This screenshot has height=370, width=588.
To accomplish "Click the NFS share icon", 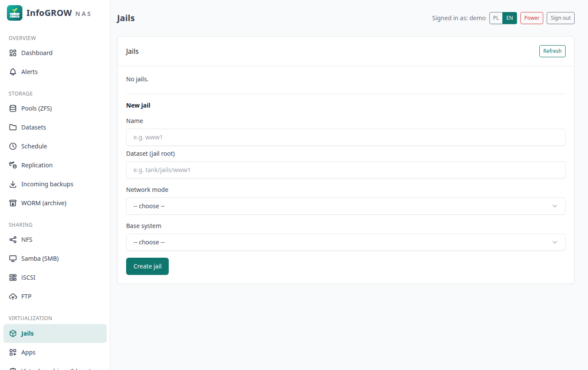I will (x=13, y=240).
